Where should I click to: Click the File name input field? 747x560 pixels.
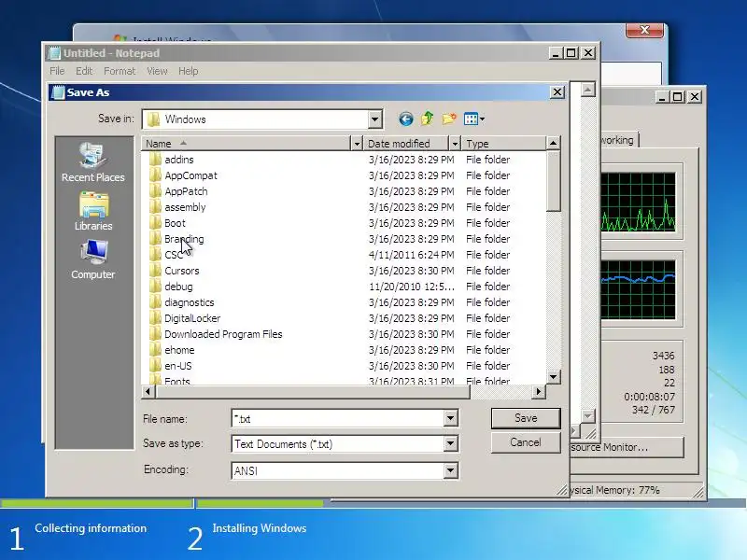338,418
